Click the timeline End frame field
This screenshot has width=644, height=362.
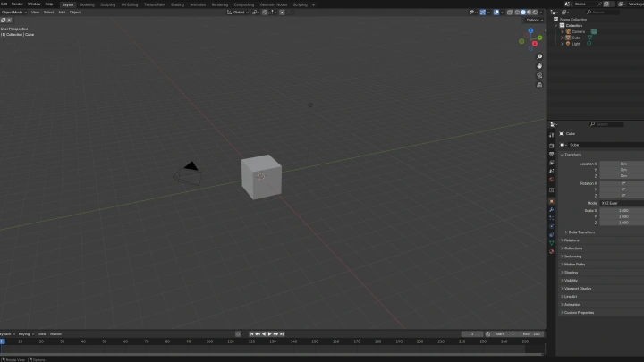click(x=533, y=334)
